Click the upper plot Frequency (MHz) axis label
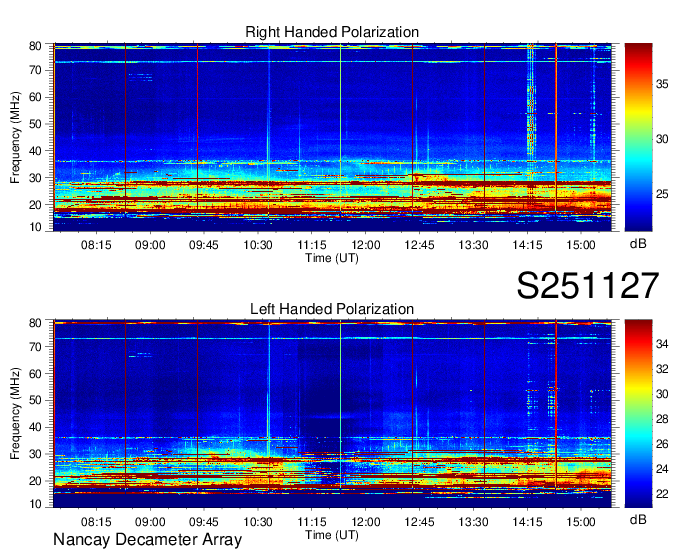Screen dimensions: 680x552 click(x=16, y=138)
